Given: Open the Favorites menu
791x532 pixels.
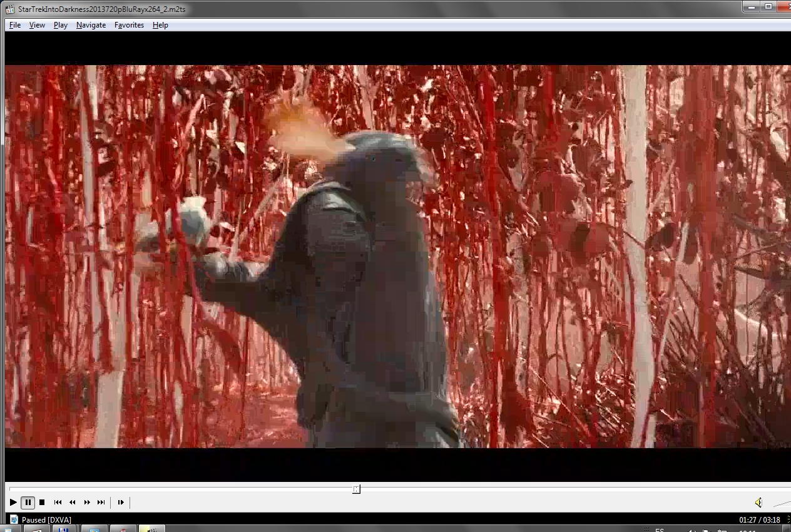Looking at the screenshot, I should [129, 25].
